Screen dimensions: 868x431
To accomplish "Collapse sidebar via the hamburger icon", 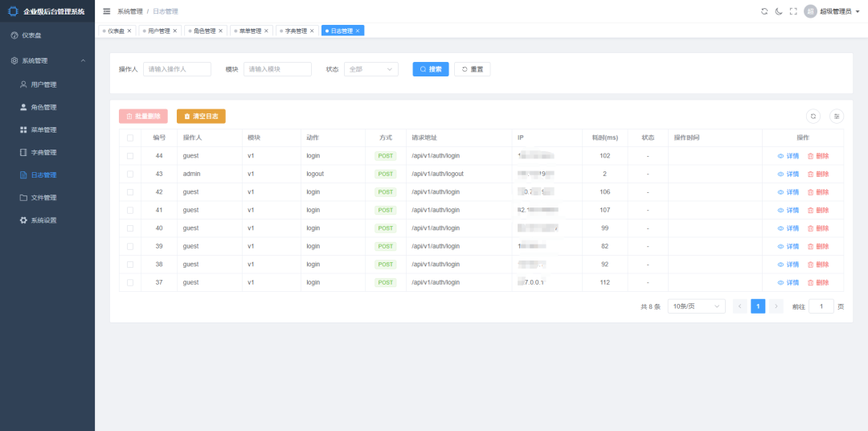I will tap(107, 11).
